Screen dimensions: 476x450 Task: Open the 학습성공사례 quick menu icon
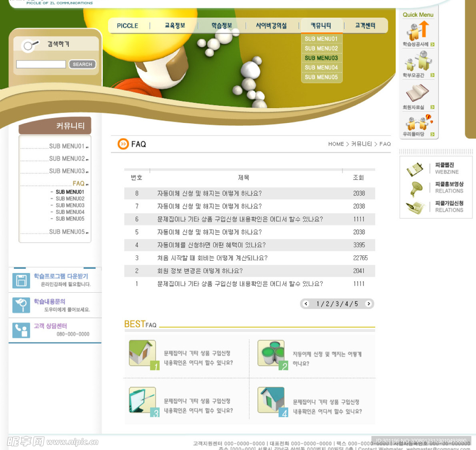418,31
